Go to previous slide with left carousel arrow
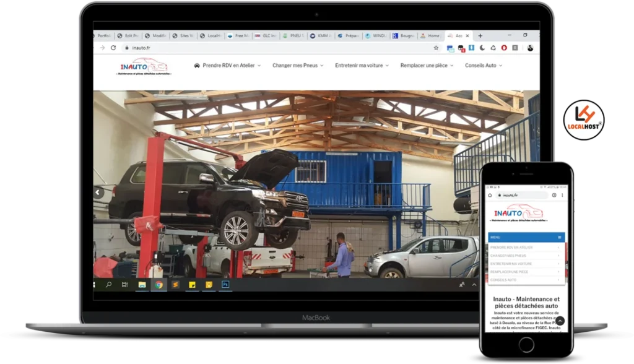Image resolution: width=634 pixels, height=364 pixels. coord(98,193)
